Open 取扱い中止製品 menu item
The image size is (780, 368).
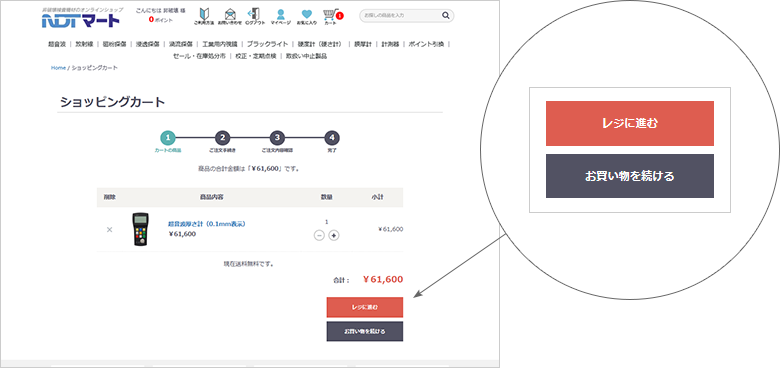point(306,56)
